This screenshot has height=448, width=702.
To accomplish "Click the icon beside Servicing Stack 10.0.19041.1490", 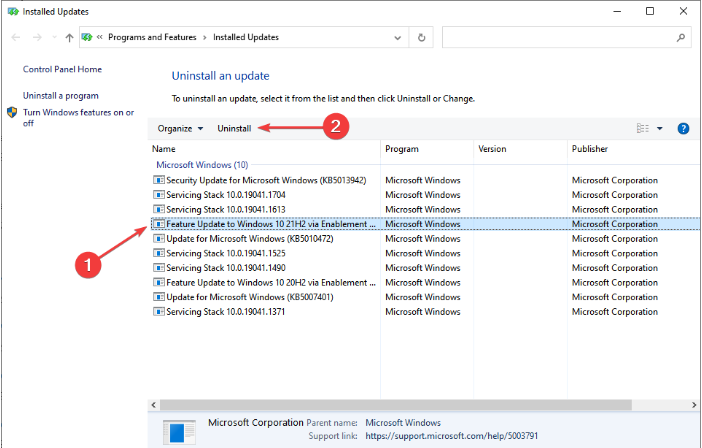I will tap(158, 268).
